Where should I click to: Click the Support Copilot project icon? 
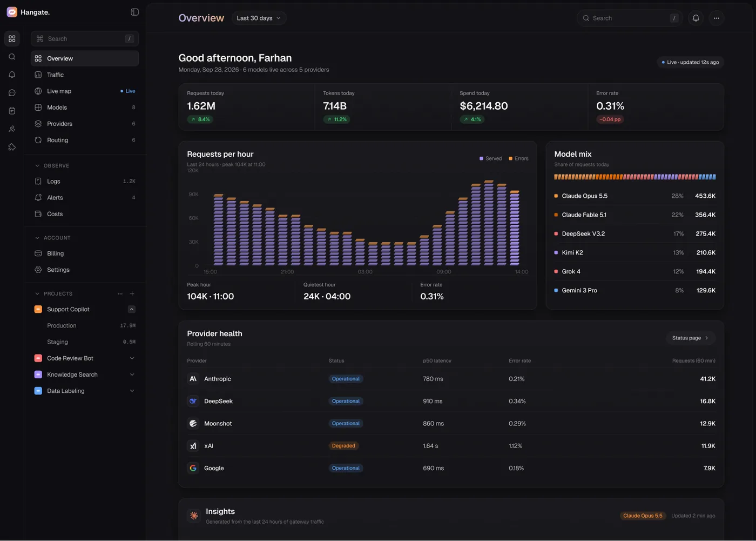(x=38, y=309)
